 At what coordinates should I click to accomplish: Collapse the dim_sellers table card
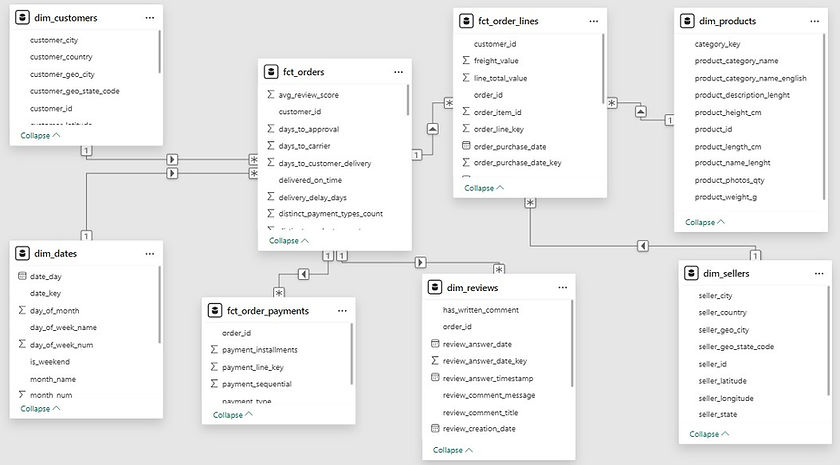(709, 434)
